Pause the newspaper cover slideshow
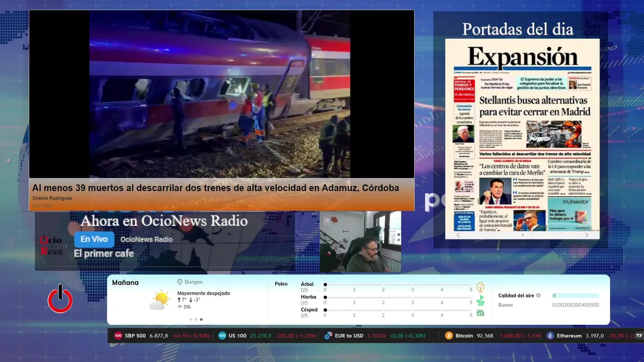644x362 pixels. (522, 235)
